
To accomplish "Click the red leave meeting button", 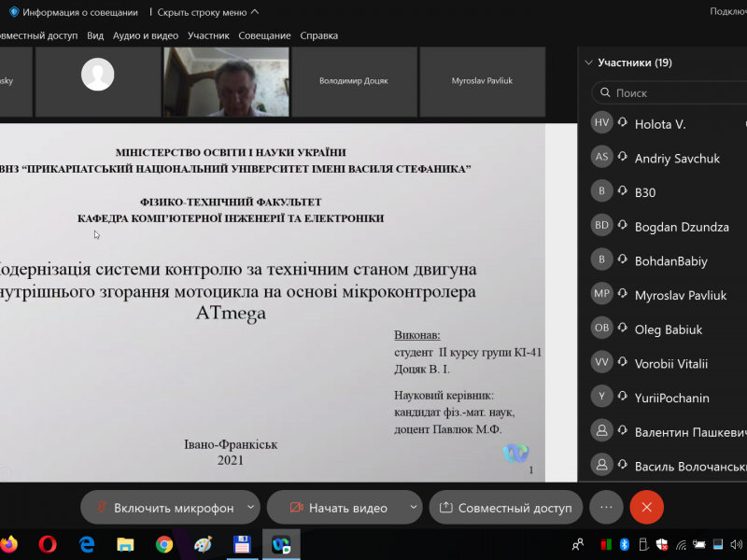I will pos(646,507).
